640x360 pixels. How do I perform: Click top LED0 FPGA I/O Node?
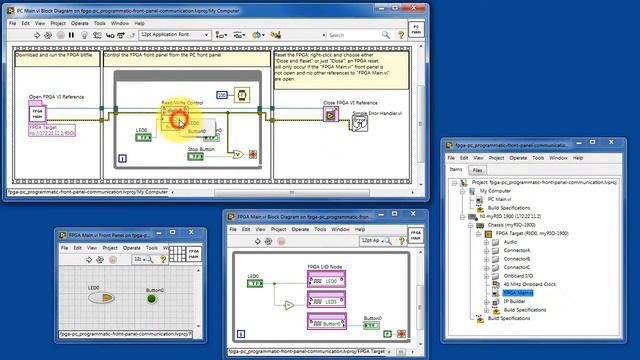(x=327, y=279)
